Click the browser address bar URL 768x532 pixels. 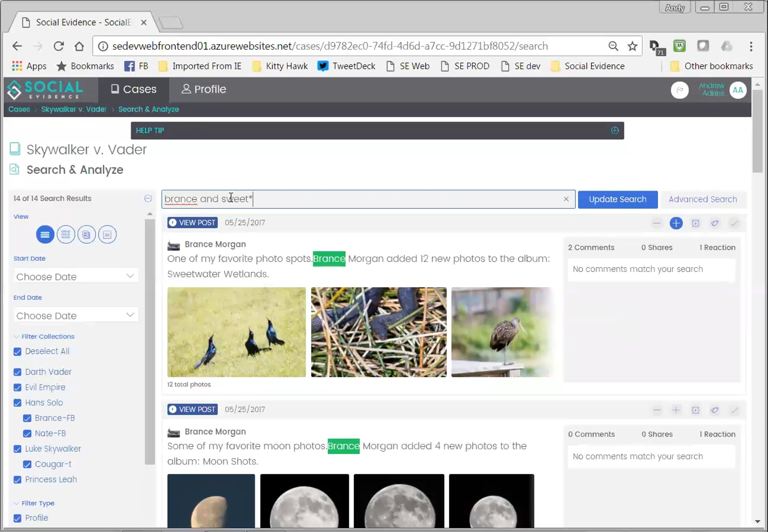tap(330, 46)
